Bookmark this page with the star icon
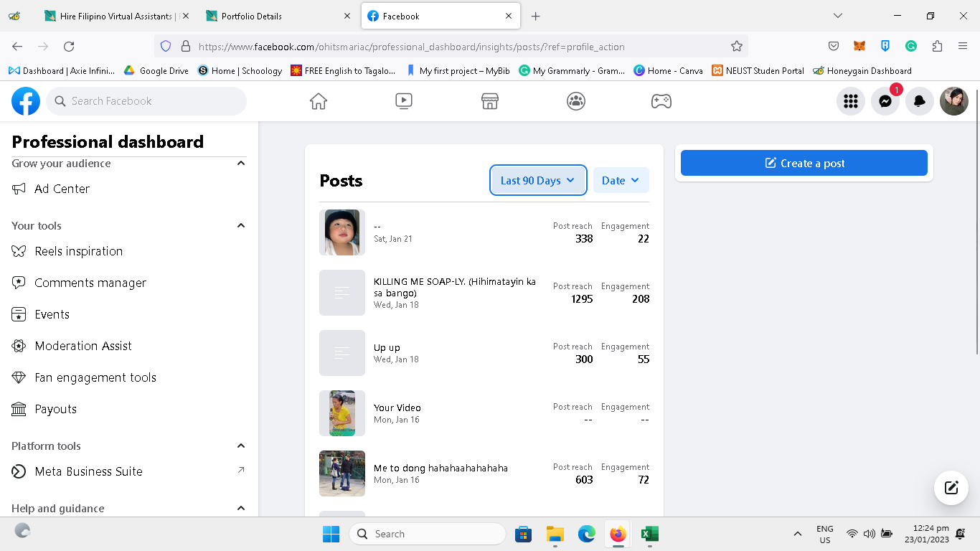Screen dimensions: 980x551 click(x=737, y=46)
